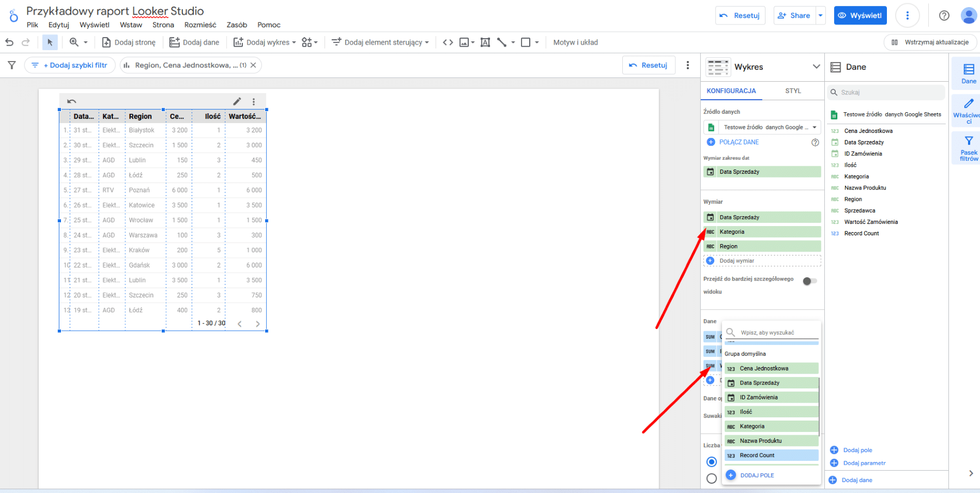Select the first Liczba radio button

(x=711, y=462)
